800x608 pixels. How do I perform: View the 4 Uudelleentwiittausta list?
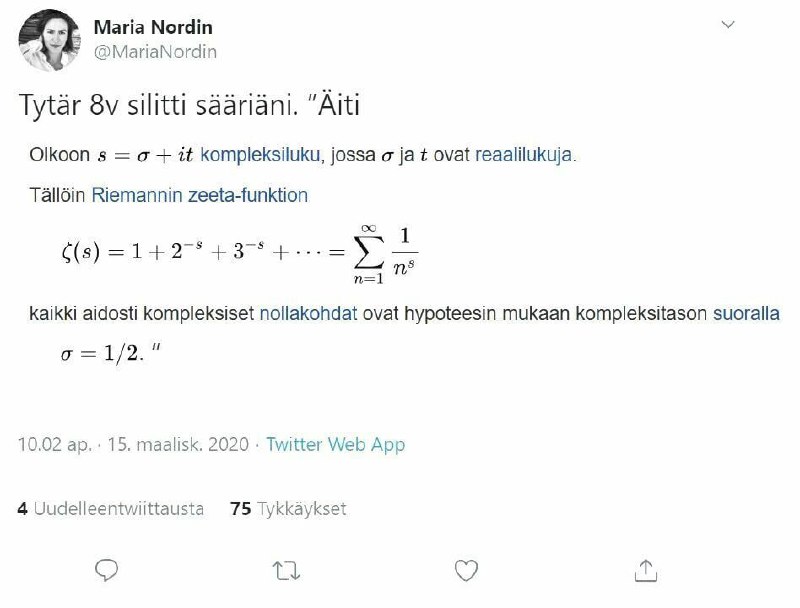(110, 509)
